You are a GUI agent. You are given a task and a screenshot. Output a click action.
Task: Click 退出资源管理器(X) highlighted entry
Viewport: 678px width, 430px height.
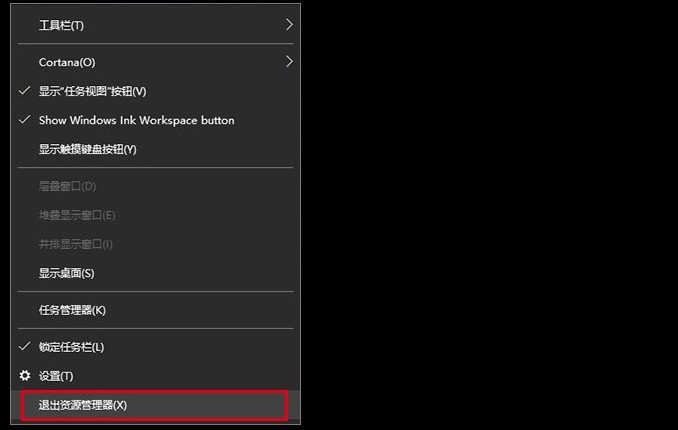(x=83, y=405)
